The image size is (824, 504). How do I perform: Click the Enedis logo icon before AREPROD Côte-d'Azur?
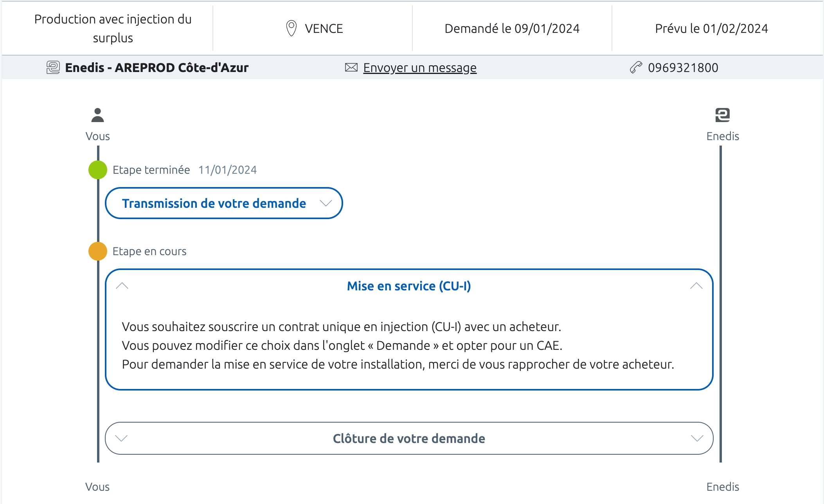pos(53,67)
